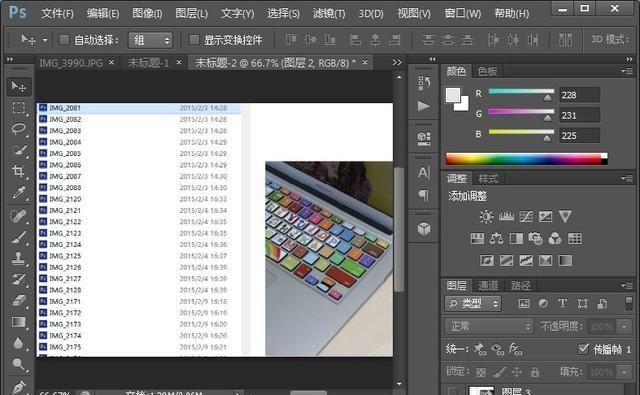
Task: Select the Brush tool
Action: point(19,237)
